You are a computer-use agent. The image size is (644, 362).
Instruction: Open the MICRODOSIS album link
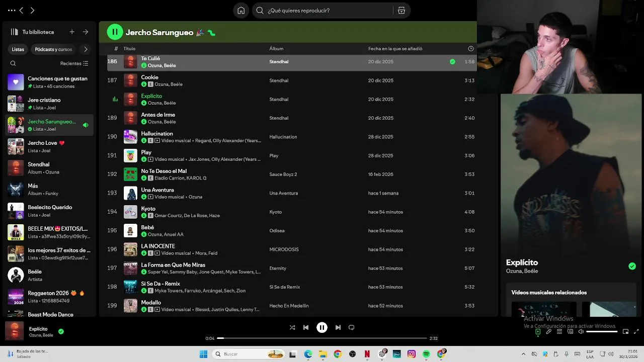(x=284, y=249)
